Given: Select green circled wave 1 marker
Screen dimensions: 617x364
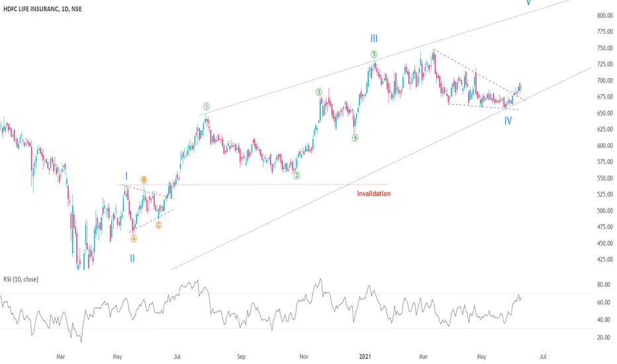Looking at the screenshot, I should pos(207,107).
